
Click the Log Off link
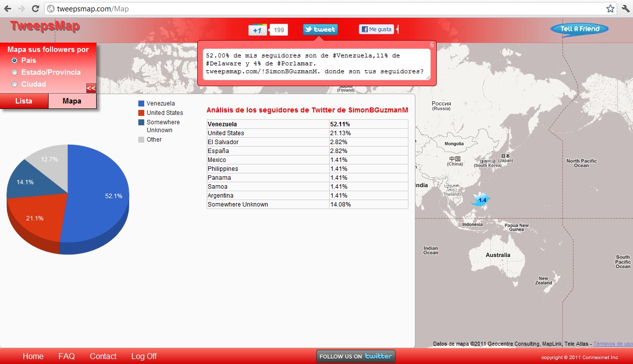tap(144, 357)
